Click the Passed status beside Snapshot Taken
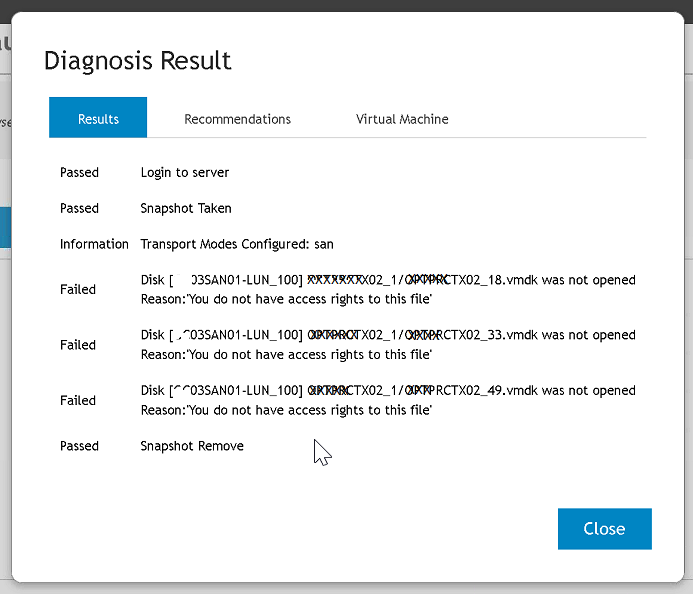The image size is (693, 594). [x=79, y=209]
